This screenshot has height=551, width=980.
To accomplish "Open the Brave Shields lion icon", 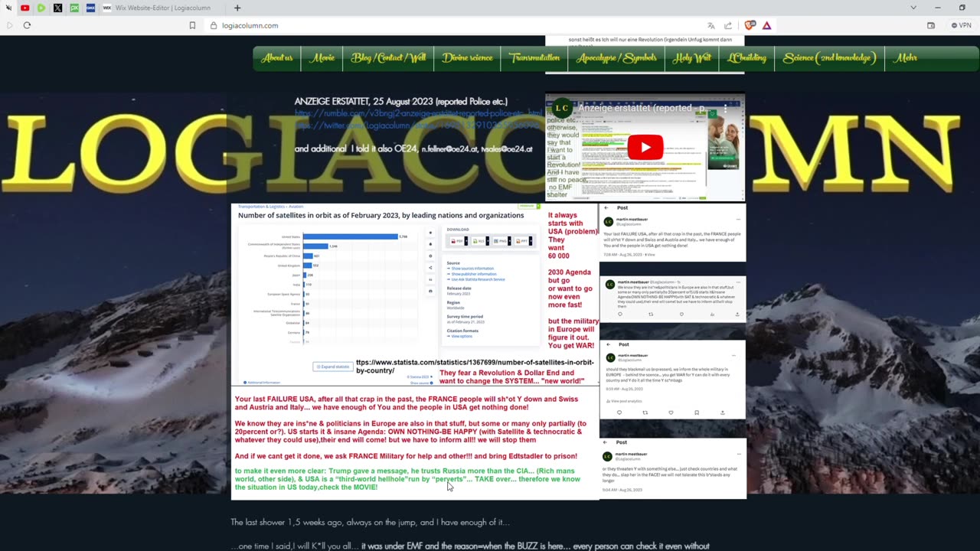I will click(750, 25).
